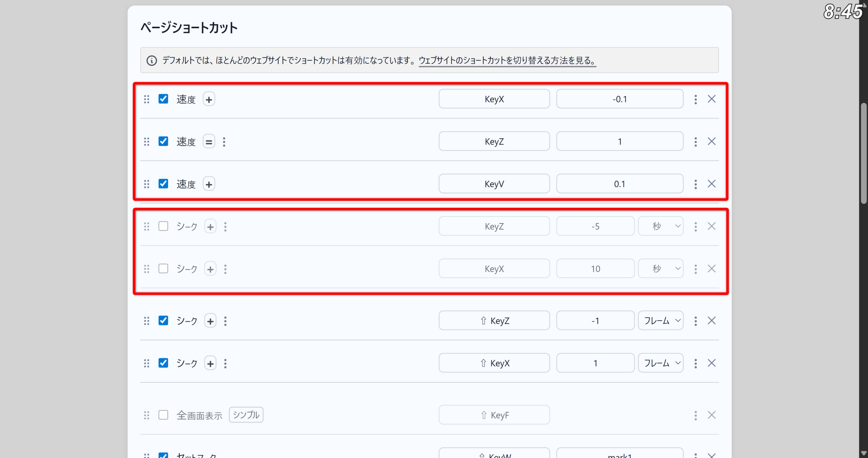This screenshot has height=458, width=868.
Task: Delete the Shift KeyX frame seek row
Action: coord(711,363)
